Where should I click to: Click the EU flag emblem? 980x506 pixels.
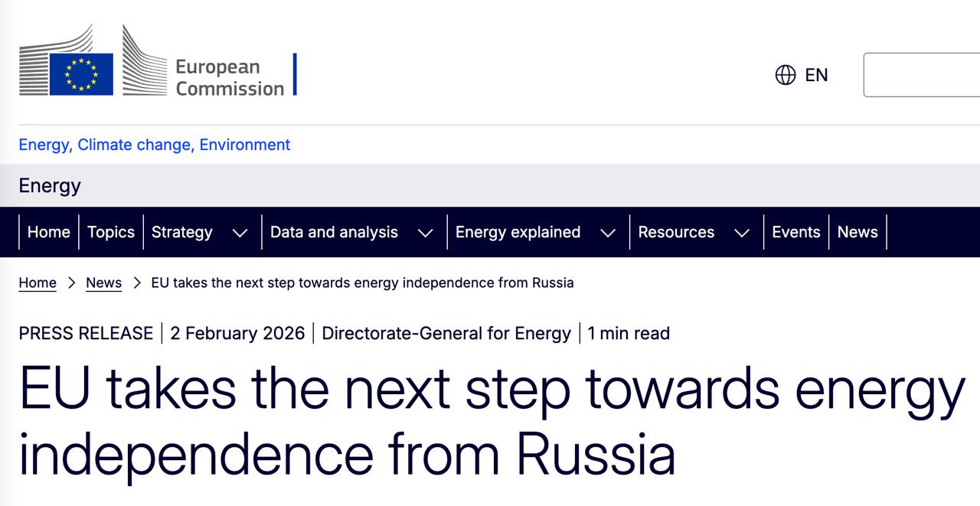point(80,73)
